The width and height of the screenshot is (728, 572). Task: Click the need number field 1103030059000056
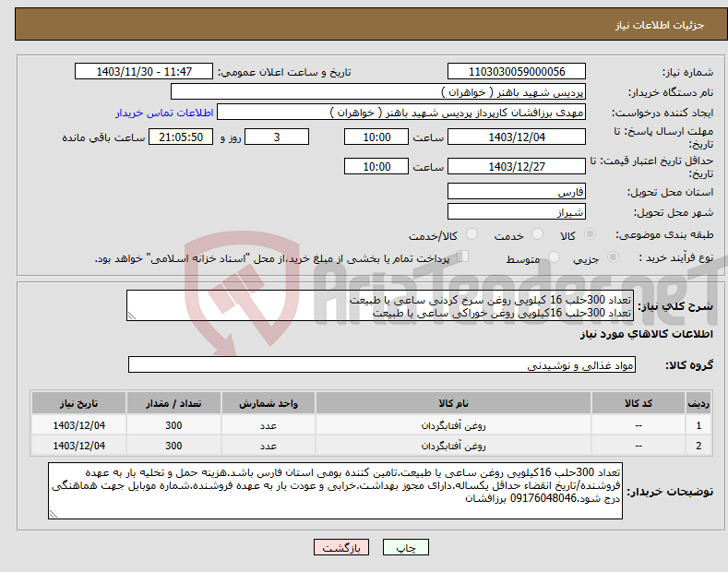[x=517, y=72]
